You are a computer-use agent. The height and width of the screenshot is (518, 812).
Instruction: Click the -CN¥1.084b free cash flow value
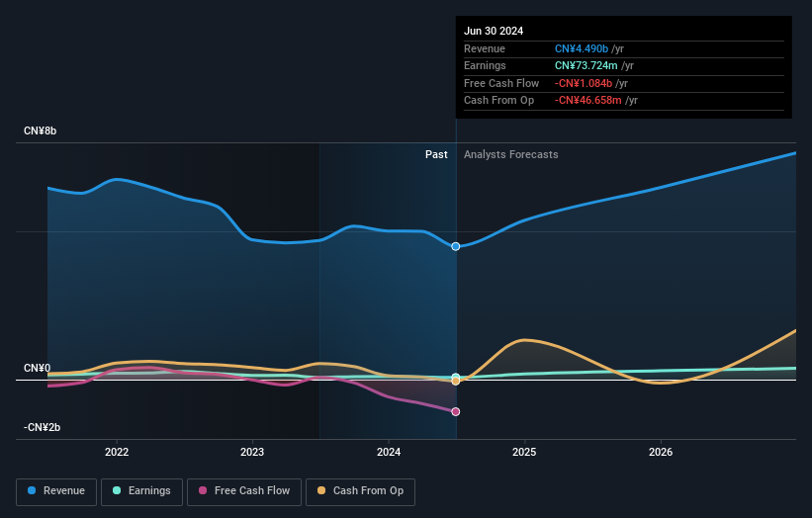click(x=584, y=83)
